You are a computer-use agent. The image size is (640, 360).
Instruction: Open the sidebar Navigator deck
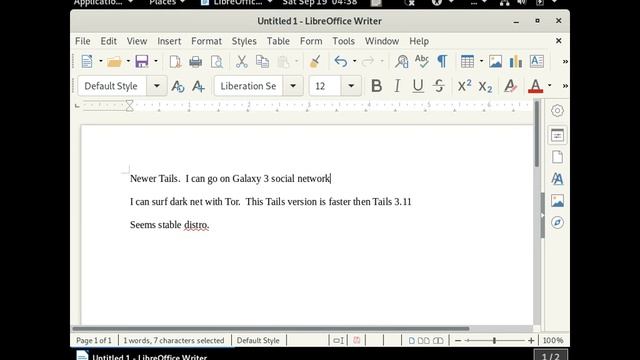[x=557, y=222]
